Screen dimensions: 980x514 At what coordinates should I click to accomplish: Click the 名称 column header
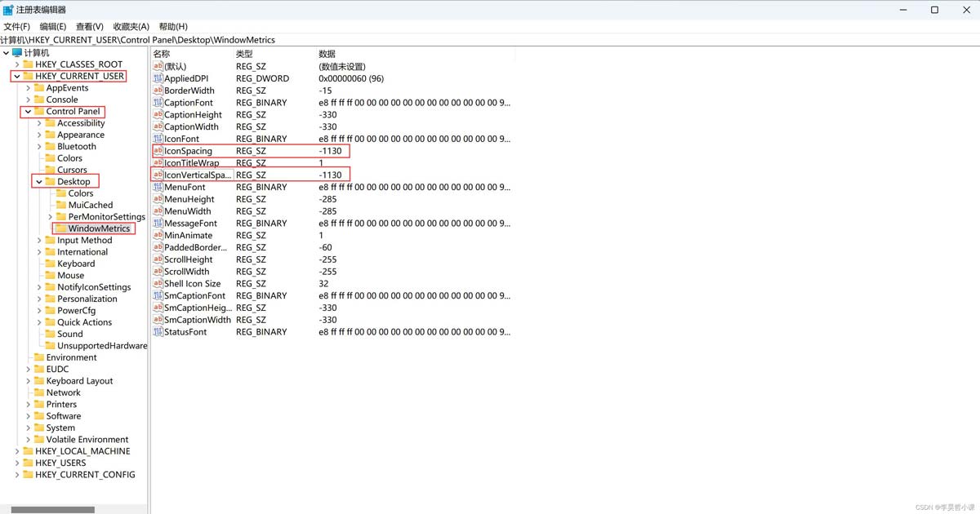pyautogui.click(x=162, y=54)
